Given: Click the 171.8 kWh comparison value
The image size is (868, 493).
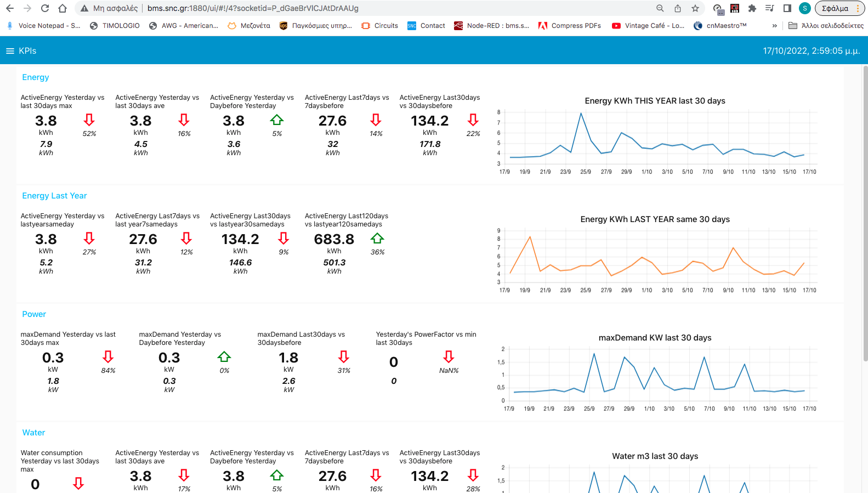Looking at the screenshot, I should 430,144.
